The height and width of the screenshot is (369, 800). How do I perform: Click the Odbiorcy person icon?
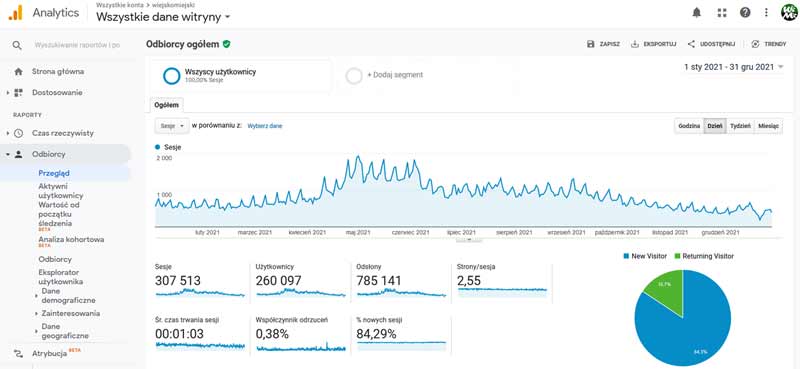tap(18, 154)
